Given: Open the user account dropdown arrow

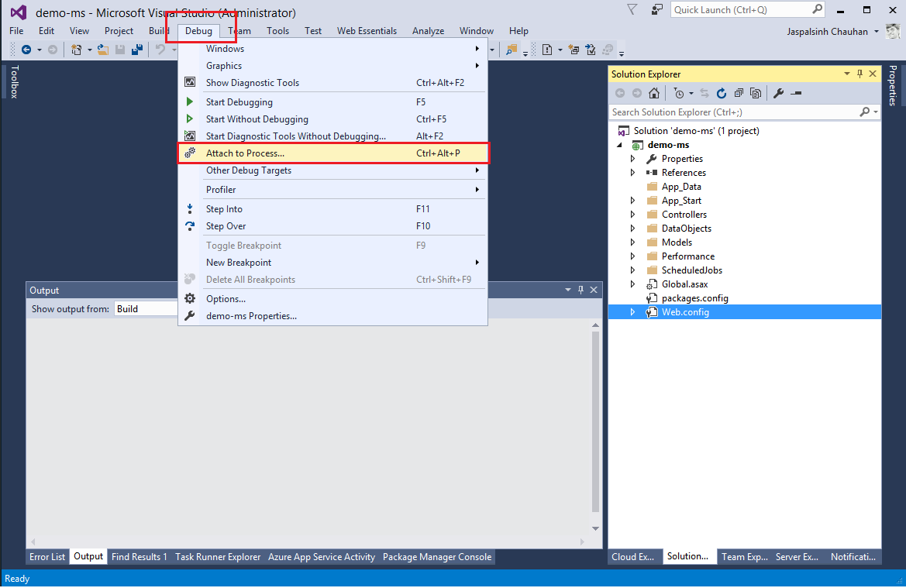Looking at the screenshot, I should point(877,31).
